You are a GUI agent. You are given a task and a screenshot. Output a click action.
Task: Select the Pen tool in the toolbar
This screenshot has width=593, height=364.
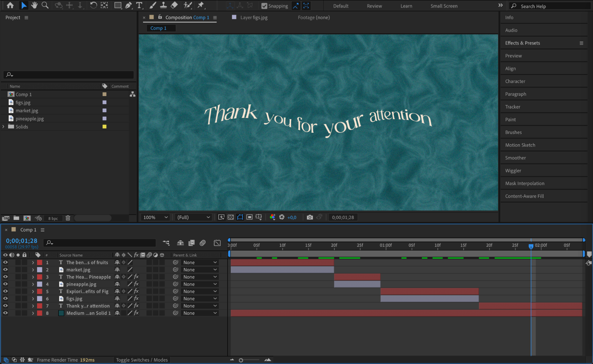128,5
